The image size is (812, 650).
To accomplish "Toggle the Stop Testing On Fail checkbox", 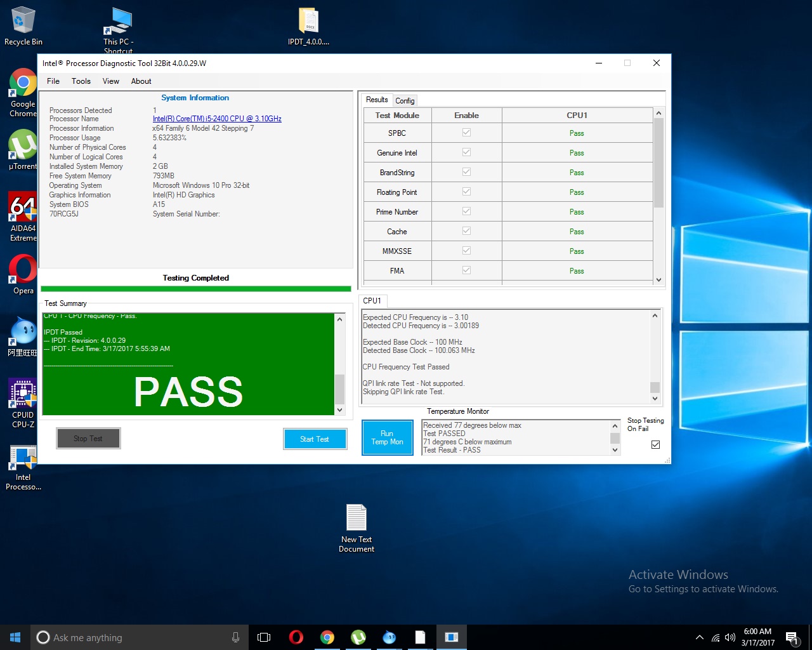I will [x=655, y=445].
